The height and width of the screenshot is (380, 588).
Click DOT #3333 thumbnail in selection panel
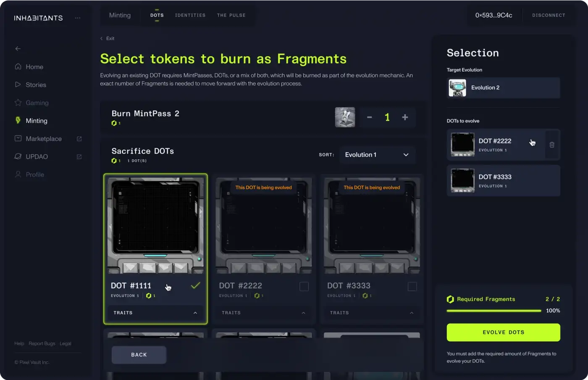click(462, 180)
